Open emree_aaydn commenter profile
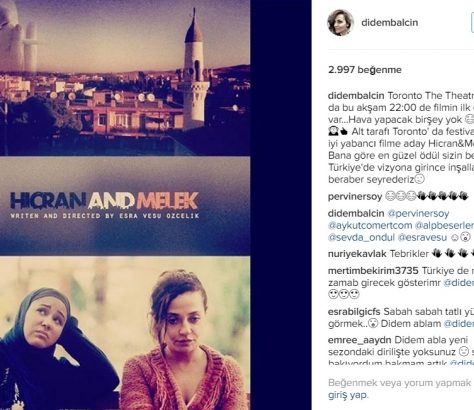Screen dimensions: 474x410 pyautogui.click(x=360, y=340)
